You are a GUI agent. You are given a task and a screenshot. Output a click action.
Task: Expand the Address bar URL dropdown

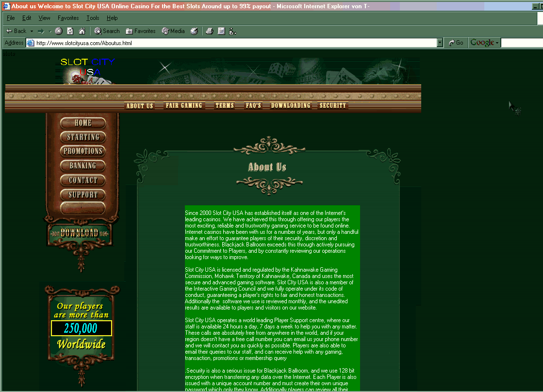(440, 43)
